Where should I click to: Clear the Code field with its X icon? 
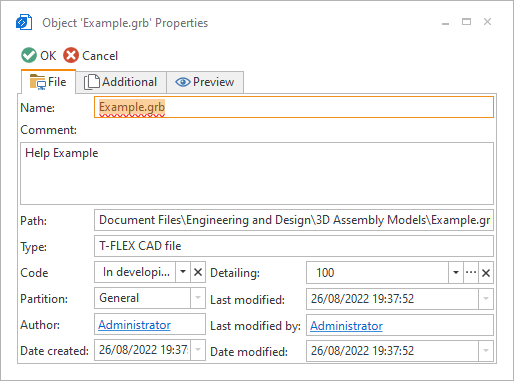(198, 272)
